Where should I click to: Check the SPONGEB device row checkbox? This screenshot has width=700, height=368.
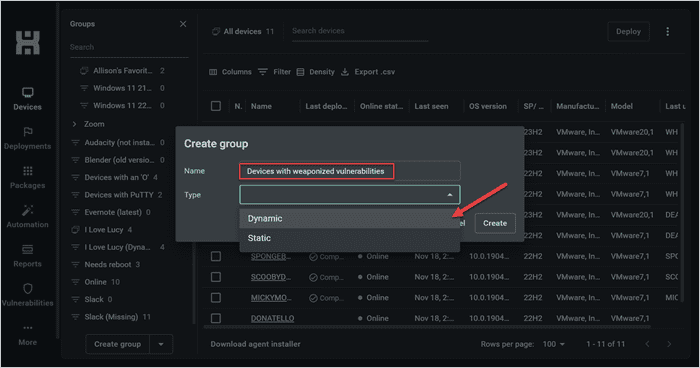(x=216, y=256)
